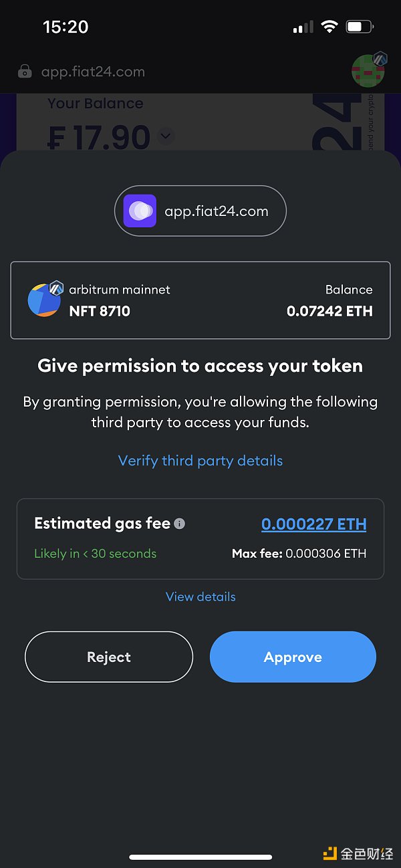Expand View details for the transaction
Viewport: 401px width, 868px height.
pos(200,596)
